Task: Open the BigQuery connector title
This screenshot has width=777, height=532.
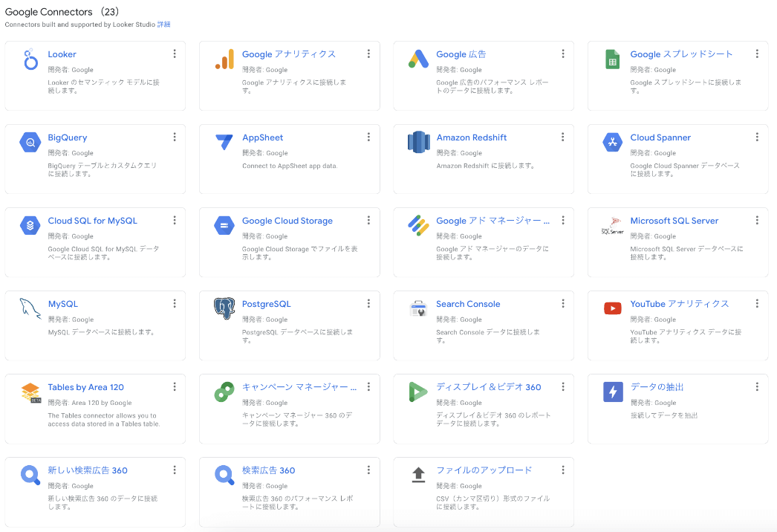Action: (68, 137)
